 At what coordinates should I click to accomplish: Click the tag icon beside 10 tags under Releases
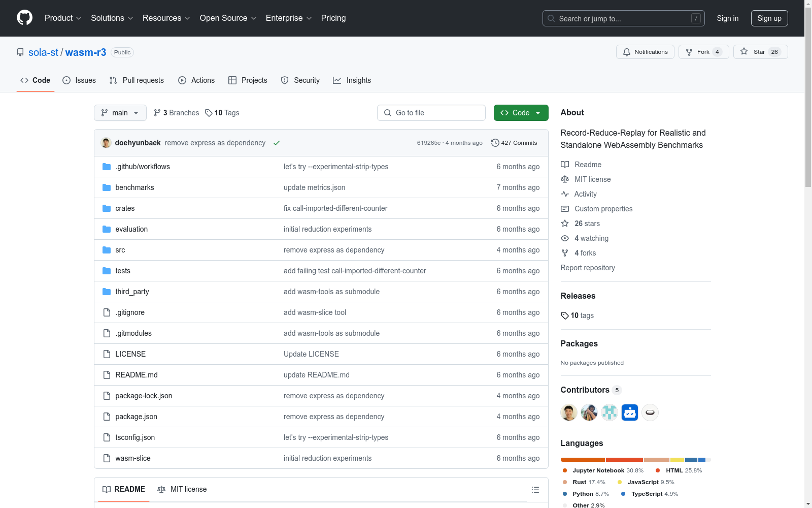(565, 315)
